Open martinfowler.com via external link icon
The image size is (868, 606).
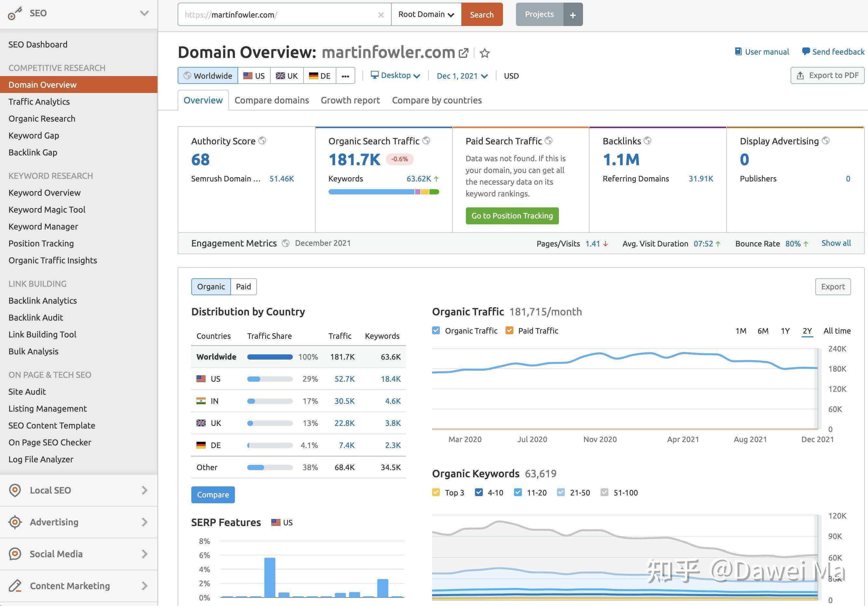point(464,53)
